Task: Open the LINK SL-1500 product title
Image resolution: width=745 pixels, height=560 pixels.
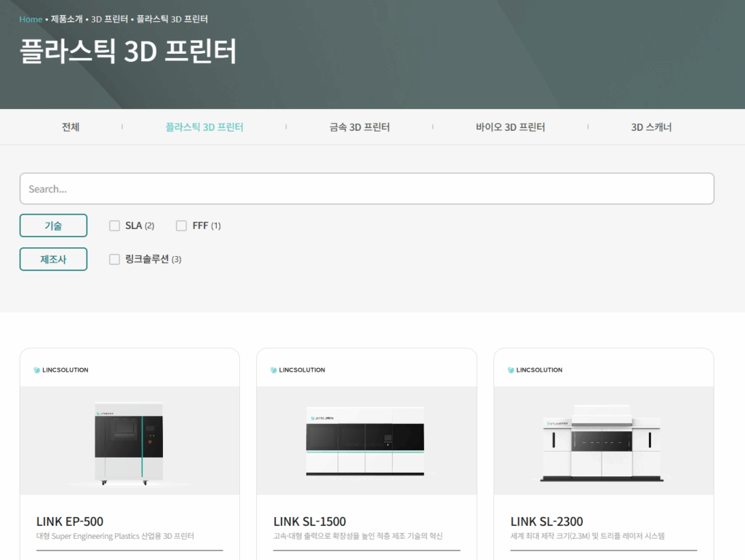Action: point(310,521)
